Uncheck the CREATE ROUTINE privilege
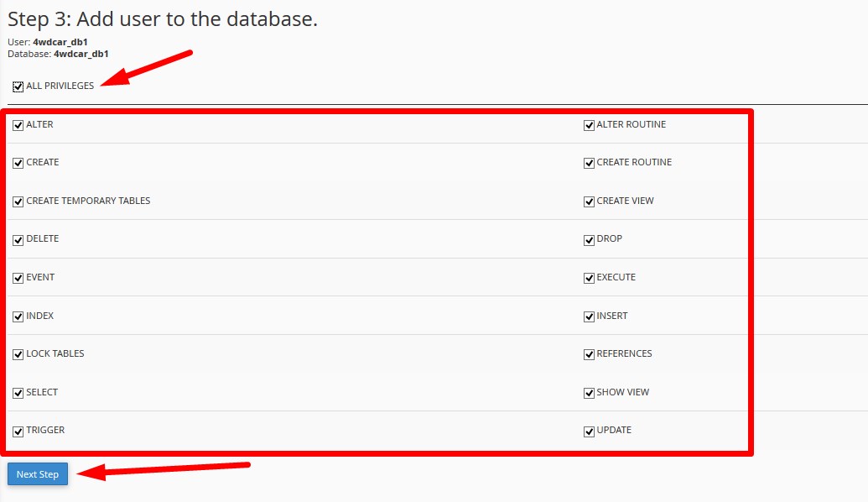 coord(589,163)
